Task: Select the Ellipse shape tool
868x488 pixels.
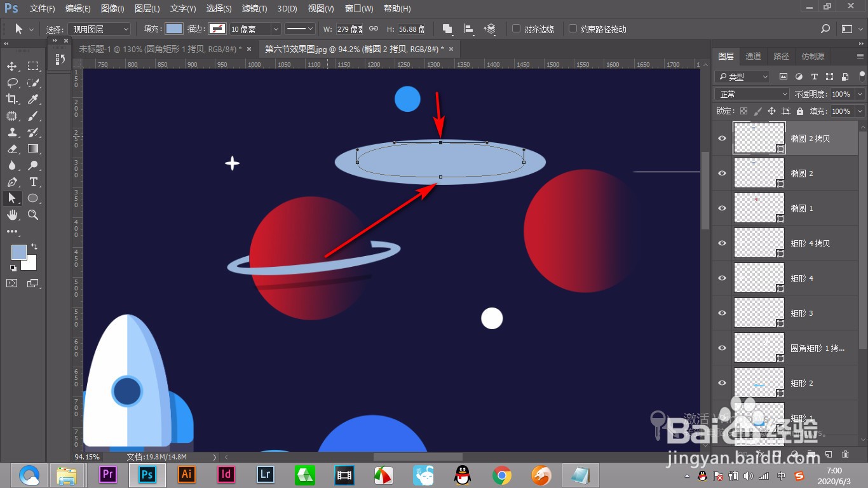Action: 33,198
